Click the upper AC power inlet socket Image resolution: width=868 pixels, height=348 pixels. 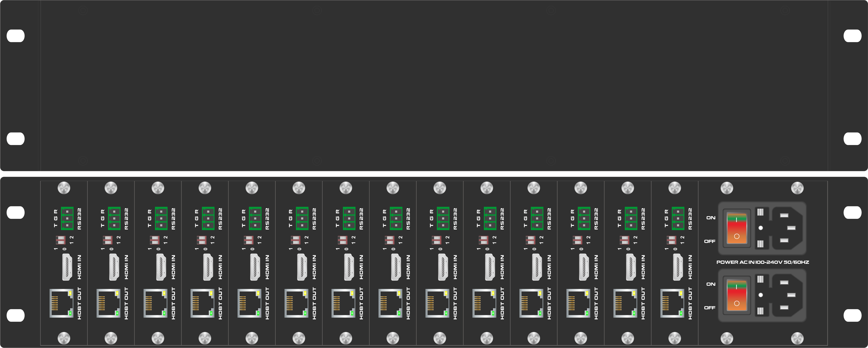click(788, 228)
